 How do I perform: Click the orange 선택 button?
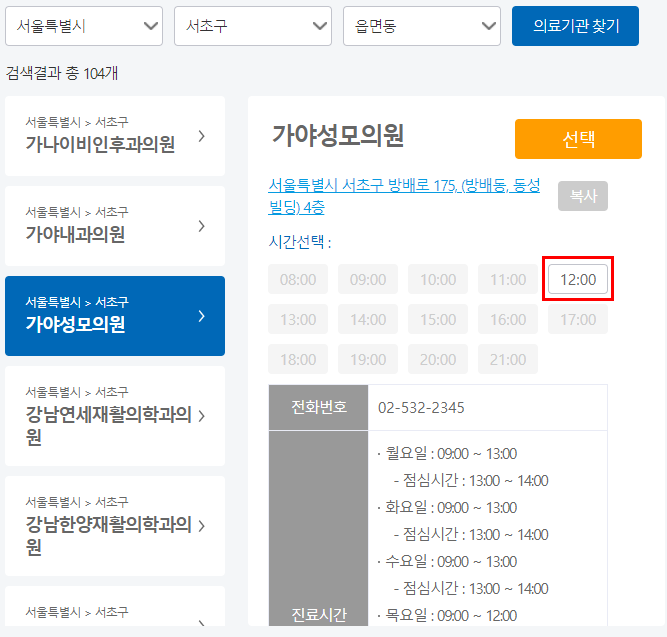click(x=578, y=139)
